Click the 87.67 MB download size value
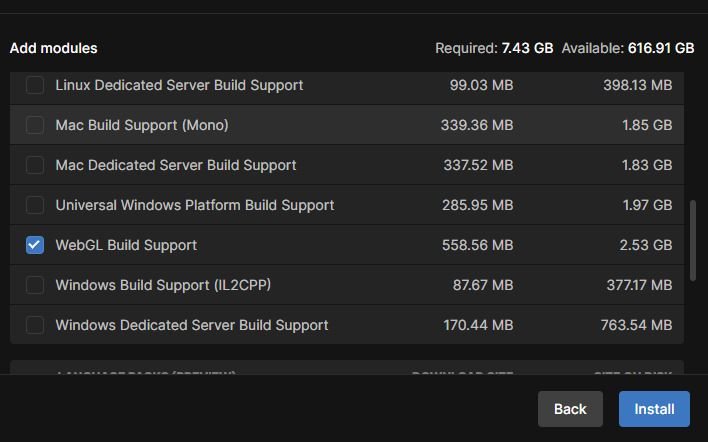Screen dimensions: 708x442 (483, 285)
